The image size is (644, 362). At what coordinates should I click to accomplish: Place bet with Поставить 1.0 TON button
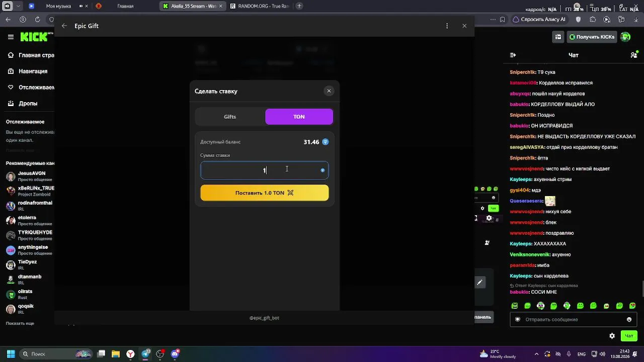coord(265,193)
